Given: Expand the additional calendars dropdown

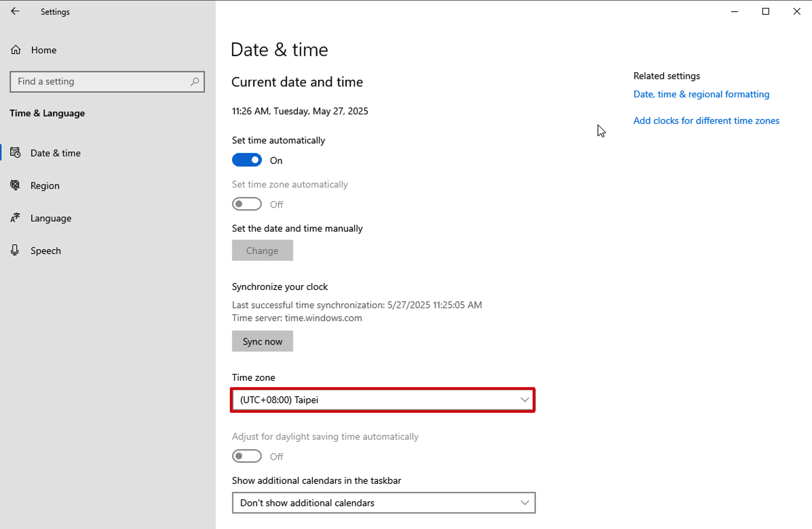Looking at the screenshot, I should click(x=384, y=503).
